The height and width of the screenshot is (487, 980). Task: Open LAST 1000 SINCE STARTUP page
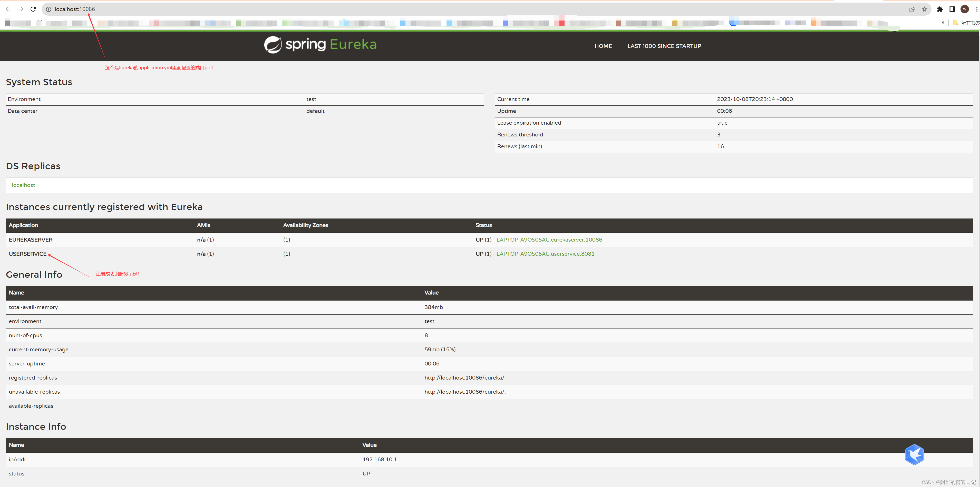click(664, 46)
